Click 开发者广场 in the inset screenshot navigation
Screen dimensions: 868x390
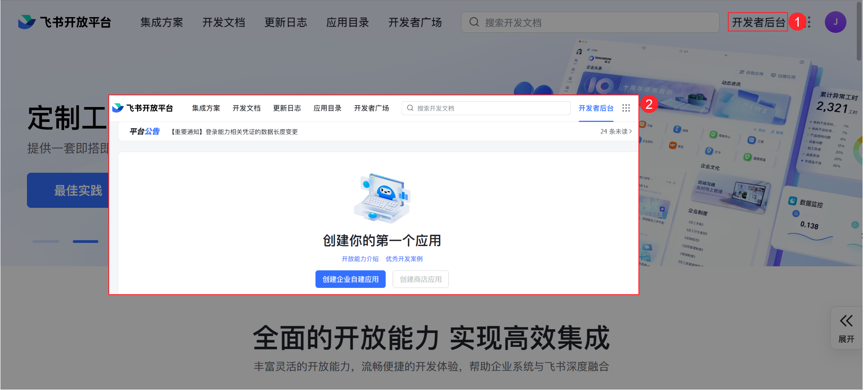372,108
